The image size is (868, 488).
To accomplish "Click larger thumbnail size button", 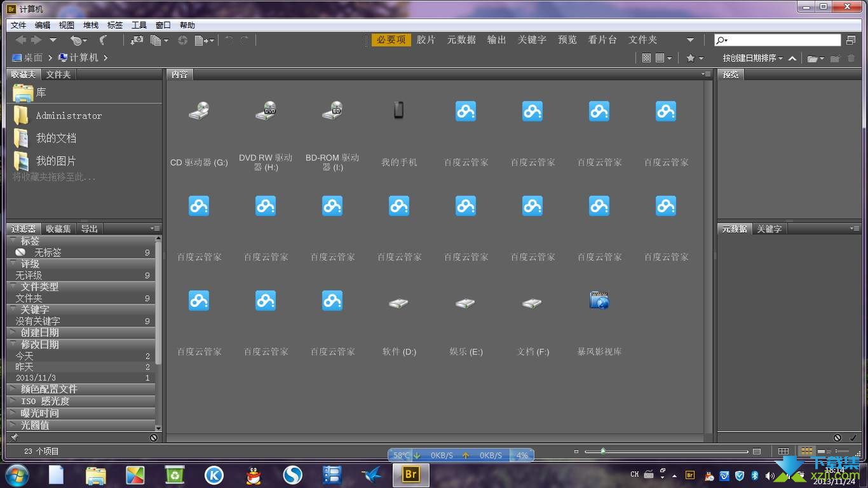I will [x=757, y=452].
